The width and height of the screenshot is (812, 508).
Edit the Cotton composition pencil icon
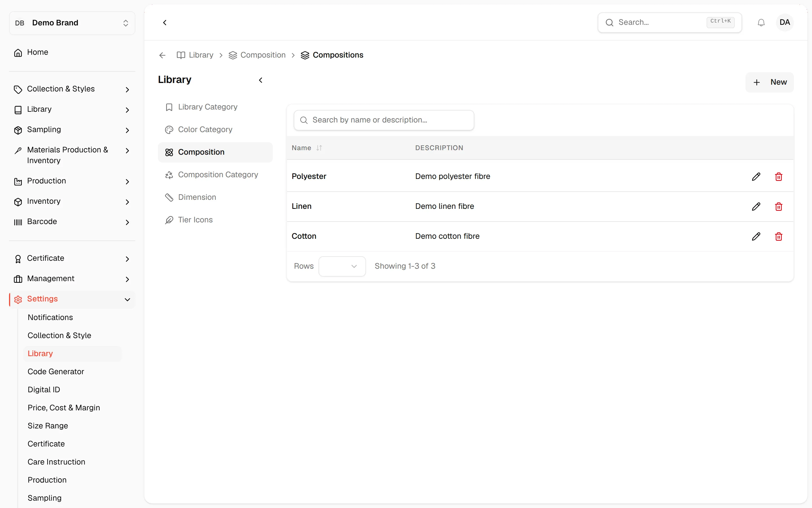click(756, 236)
